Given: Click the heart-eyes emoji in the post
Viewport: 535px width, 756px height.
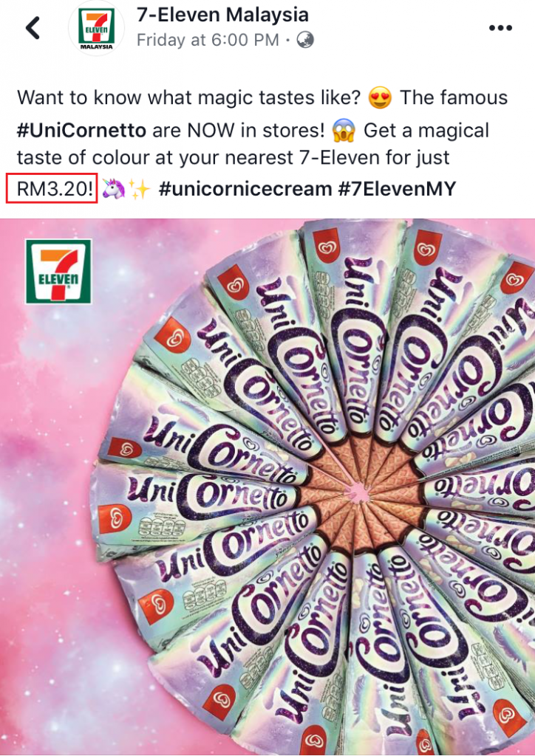Looking at the screenshot, I should tap(380, 98).
